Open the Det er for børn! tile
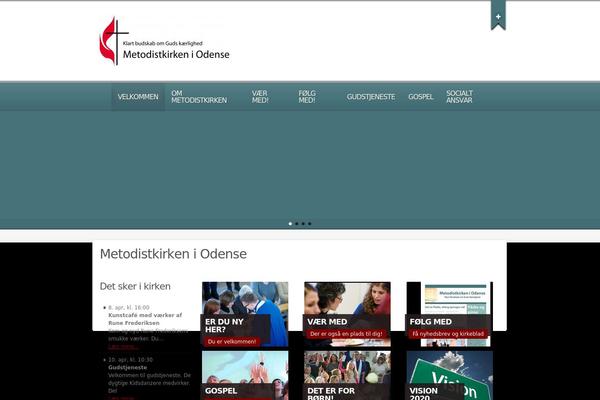Screen dimensions: 600x400 point(347,376)
